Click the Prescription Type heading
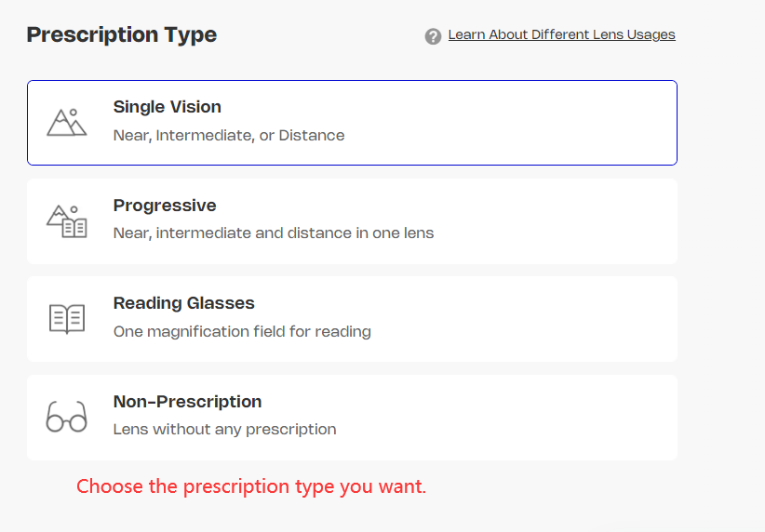The image size is (765, 532). pyautogui.click(x=121, y=35)
